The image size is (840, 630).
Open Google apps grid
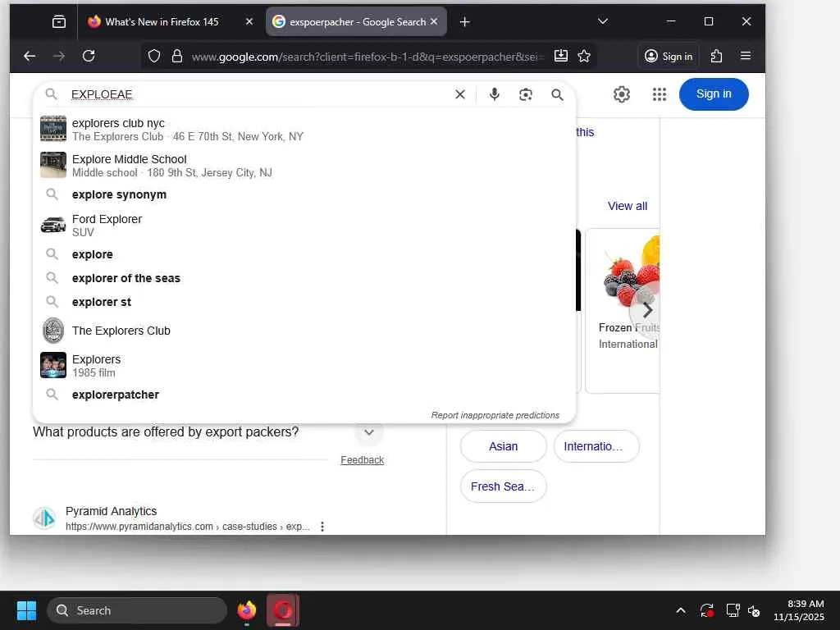660,94
